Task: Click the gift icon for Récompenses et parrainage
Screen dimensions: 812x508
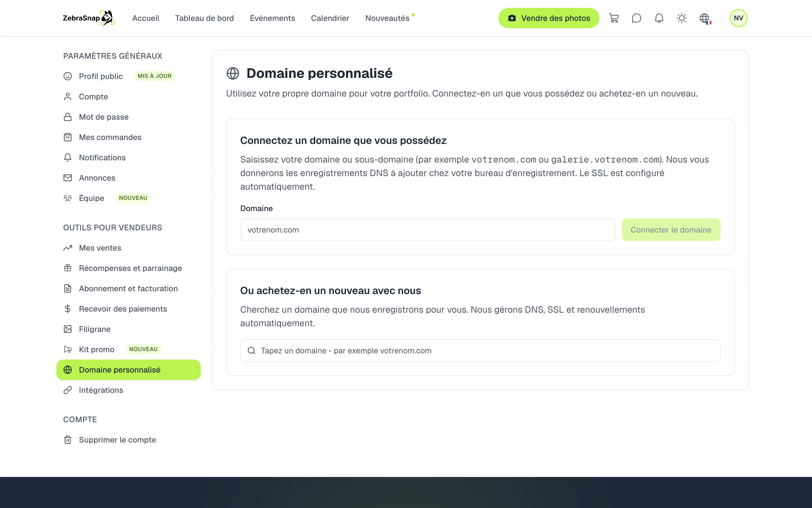Action: tap(68, 268)
